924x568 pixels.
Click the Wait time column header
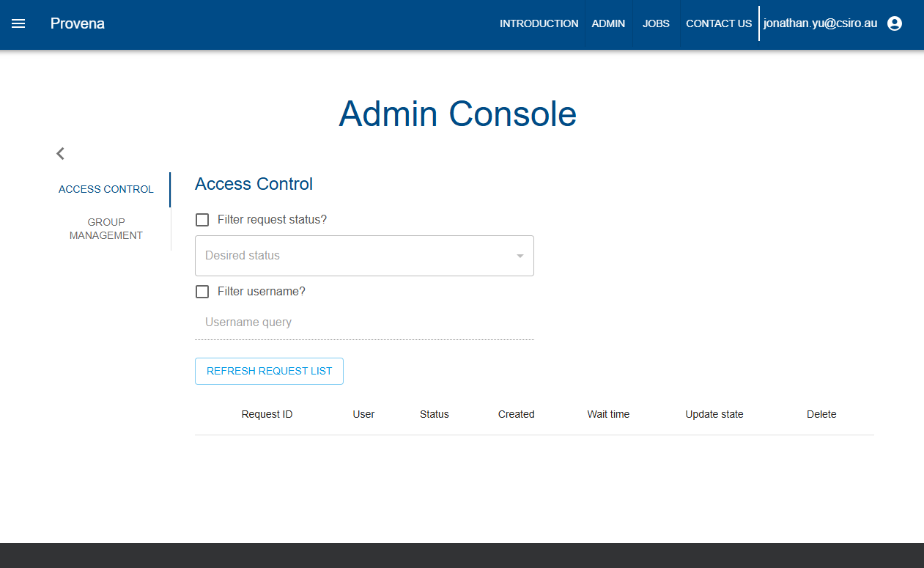[x=608, y=414]
